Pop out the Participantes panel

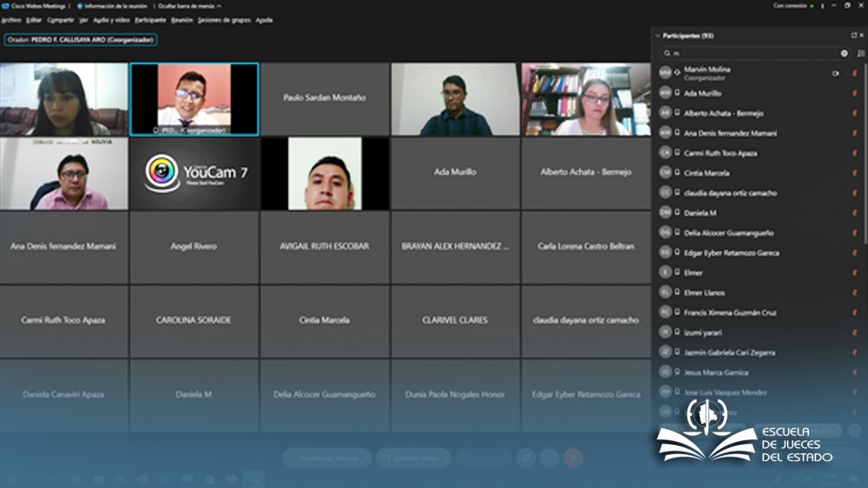[x=853, y=36]
